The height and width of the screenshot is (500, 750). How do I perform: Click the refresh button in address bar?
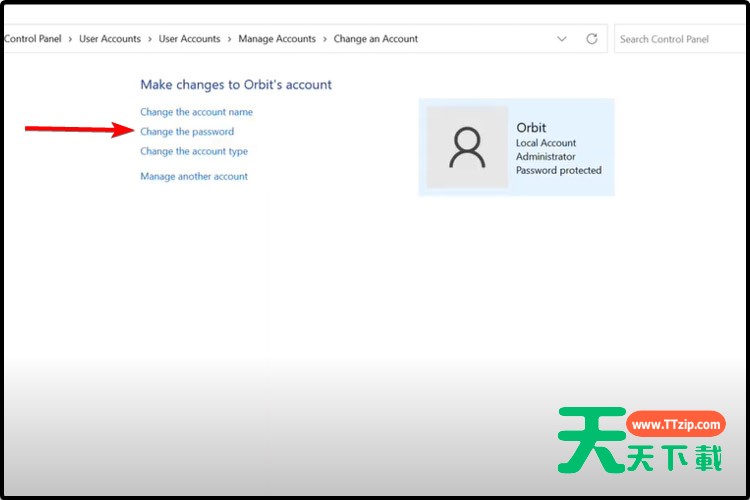[592, 39]
